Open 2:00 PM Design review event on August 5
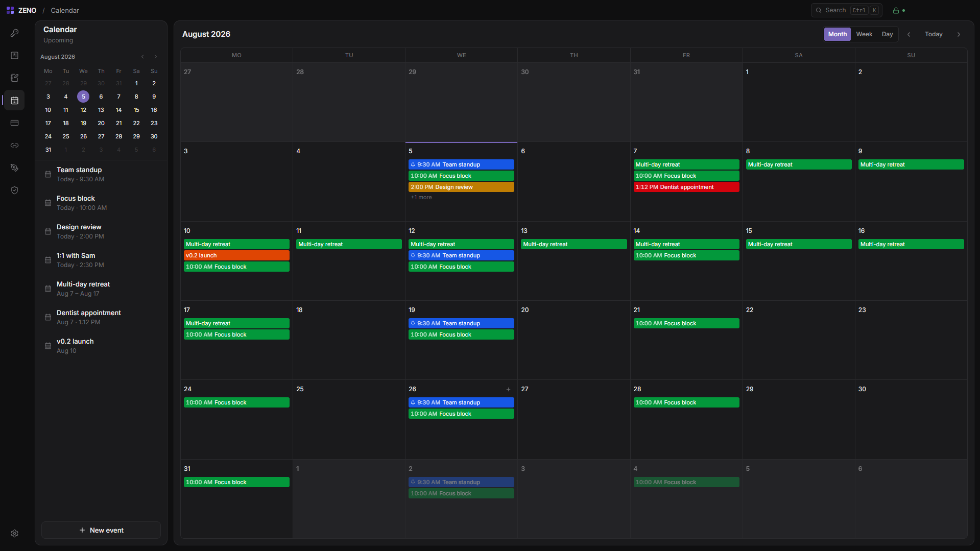 (461, 187)
